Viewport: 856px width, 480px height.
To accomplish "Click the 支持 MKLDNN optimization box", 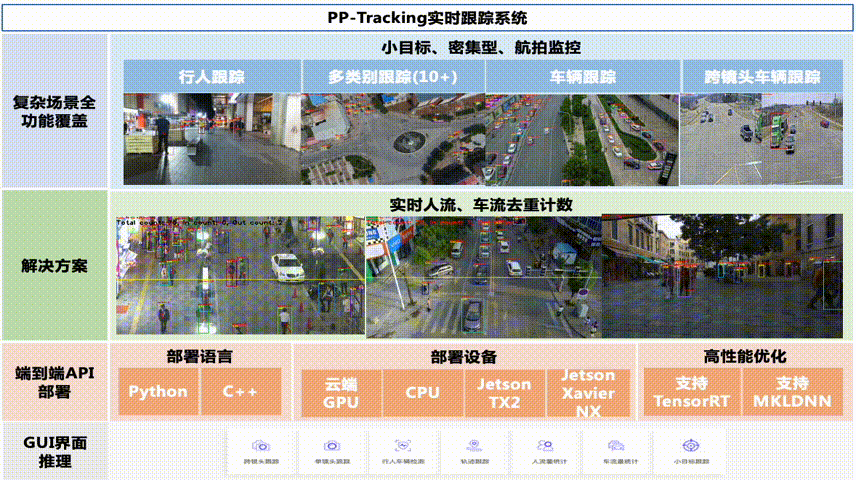I will 792,392.
